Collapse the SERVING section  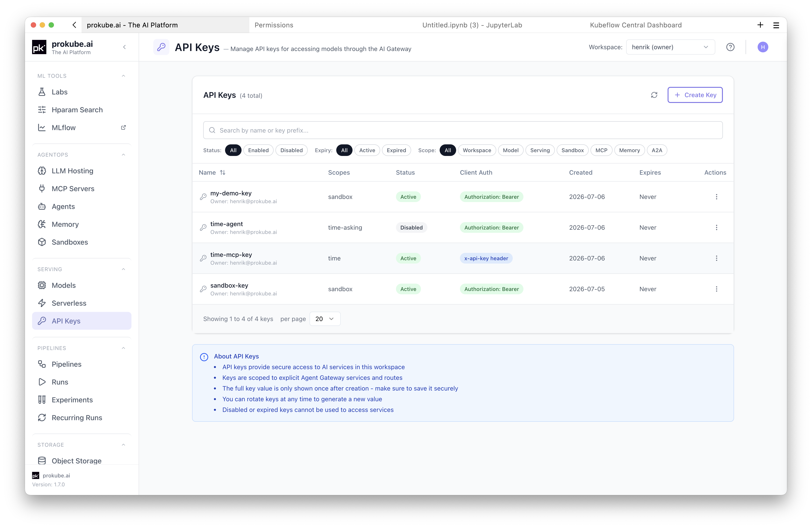(x=123, y=269)
